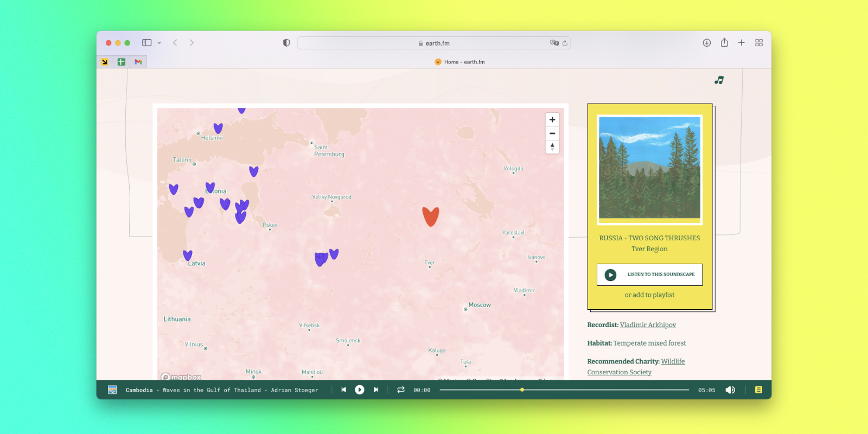Image resolution: width=868 pixels, height=434 pixels.
Task: Show Safari downloads
Action: pyautogui.click(x=707, y=43)
